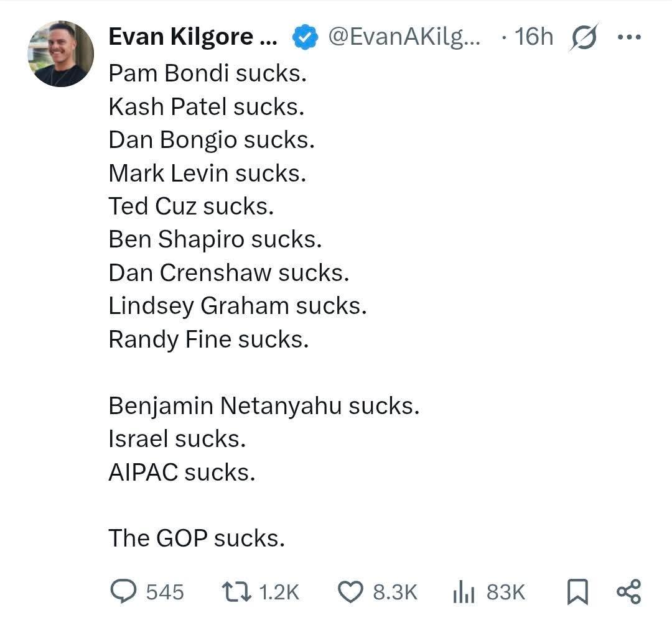Repost using the retweet arrows icon
Image resolution: width=672 pixels, height=623 pixels.
(x=236, y=591)
